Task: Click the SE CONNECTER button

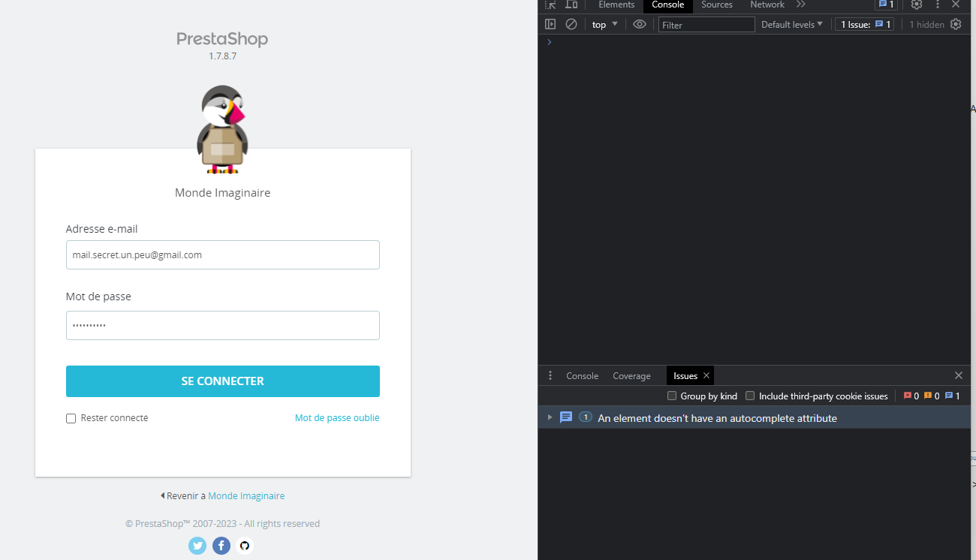Action: 223,381
